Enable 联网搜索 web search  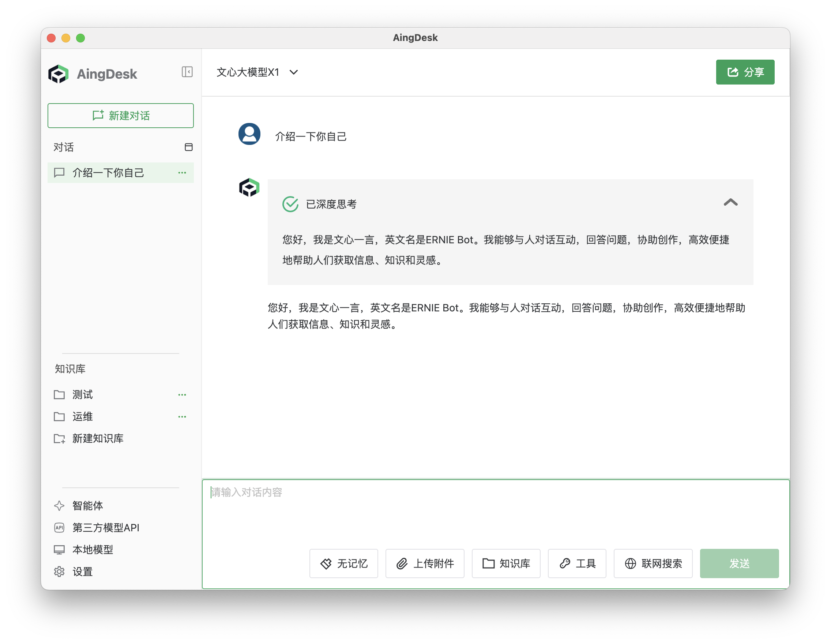[x=653, y=564]
